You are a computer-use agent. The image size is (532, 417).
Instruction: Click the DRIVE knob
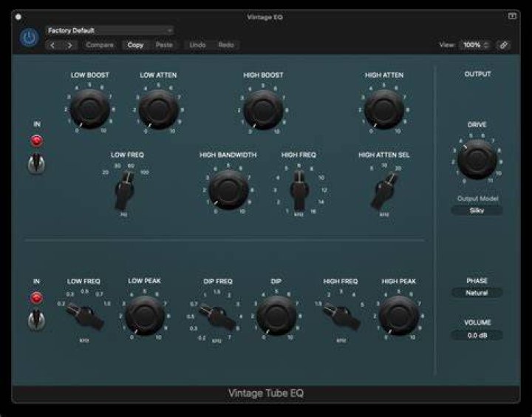[477, 159]
